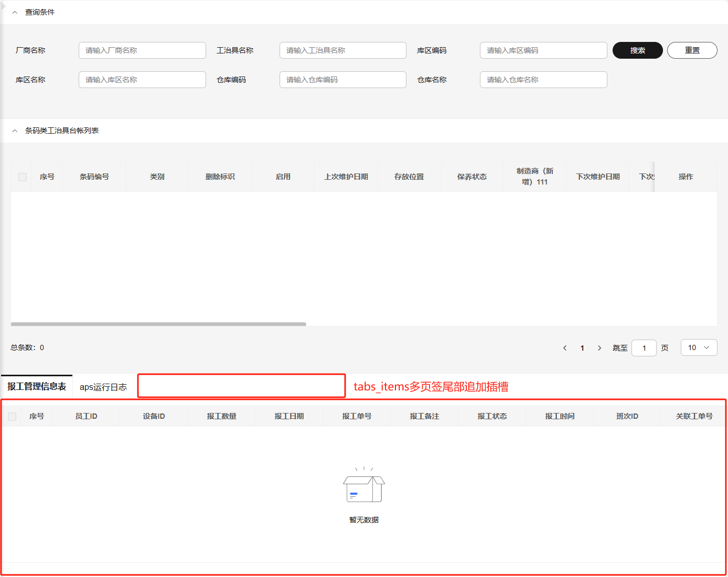Toggle select-all checkbox in upper table header
The image size is (728, 577).
click(x=23, y=177)
